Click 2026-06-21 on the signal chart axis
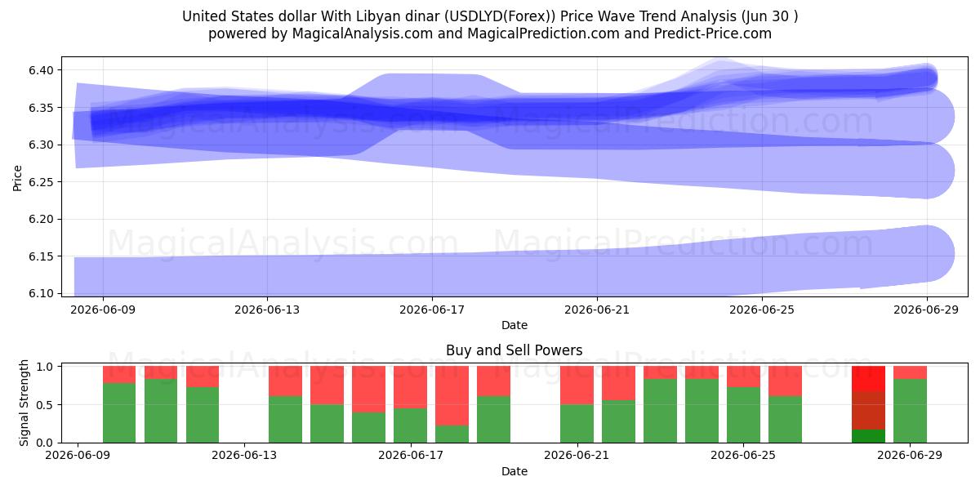The image size is (980, 490). pyautogui.click(x=577, y=456)
